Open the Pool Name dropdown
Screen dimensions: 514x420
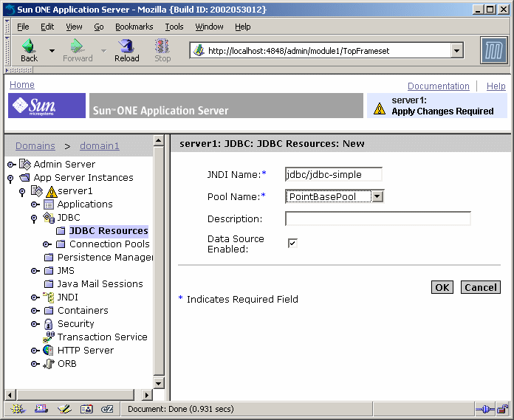click(377, 196)
